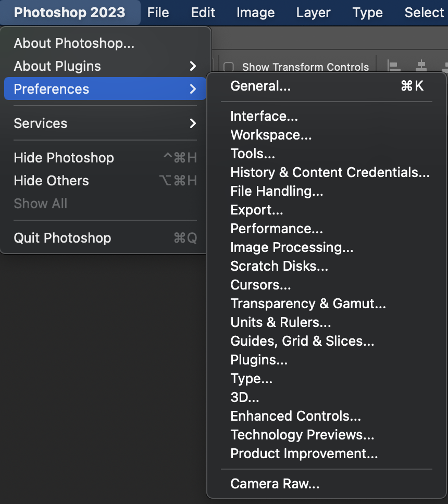Open Camera Raw... preferences
This screenshot has width=448, height=504.
327,483
